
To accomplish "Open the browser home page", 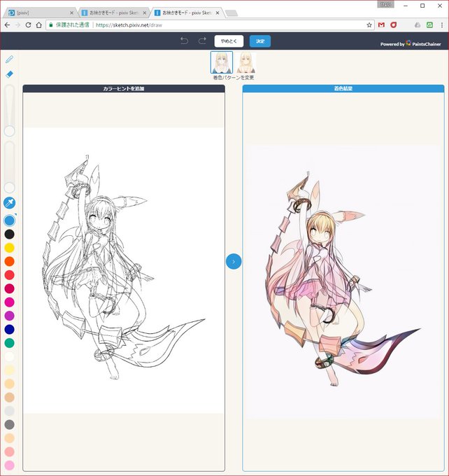I will [39, 25].
